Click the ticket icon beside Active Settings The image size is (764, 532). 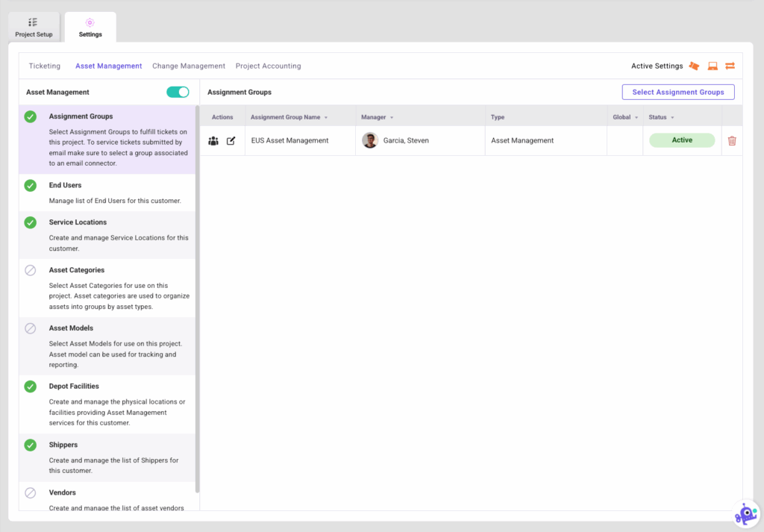click(694, 66)
